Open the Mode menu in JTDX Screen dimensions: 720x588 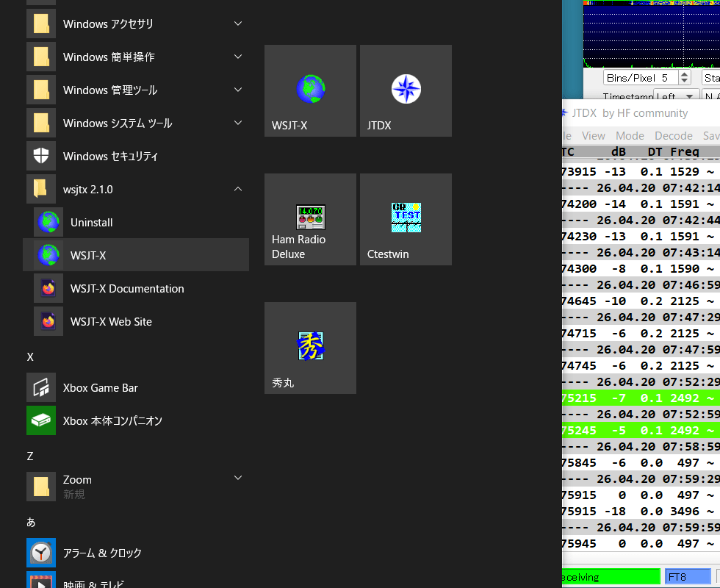coord(630,136)
